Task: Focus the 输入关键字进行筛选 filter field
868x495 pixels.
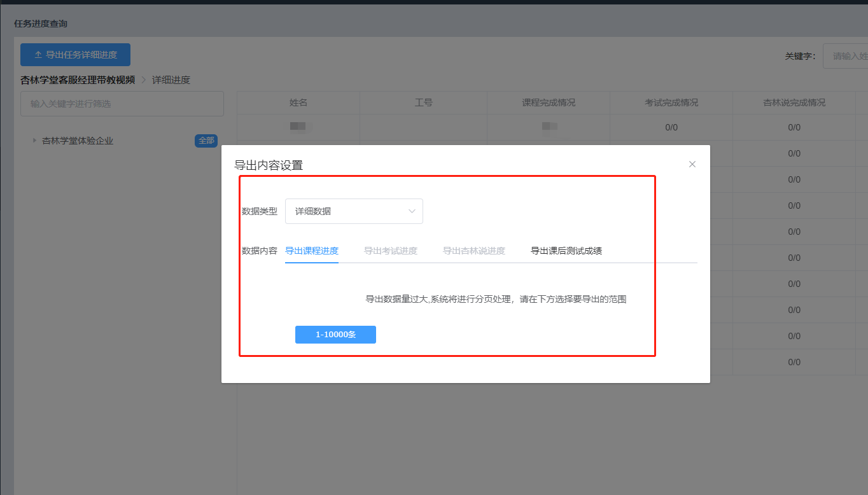Action: point(122,104)
